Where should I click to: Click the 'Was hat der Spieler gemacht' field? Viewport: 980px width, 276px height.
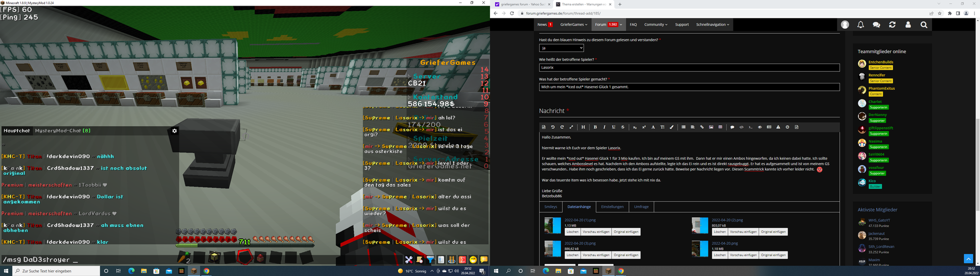689,87
